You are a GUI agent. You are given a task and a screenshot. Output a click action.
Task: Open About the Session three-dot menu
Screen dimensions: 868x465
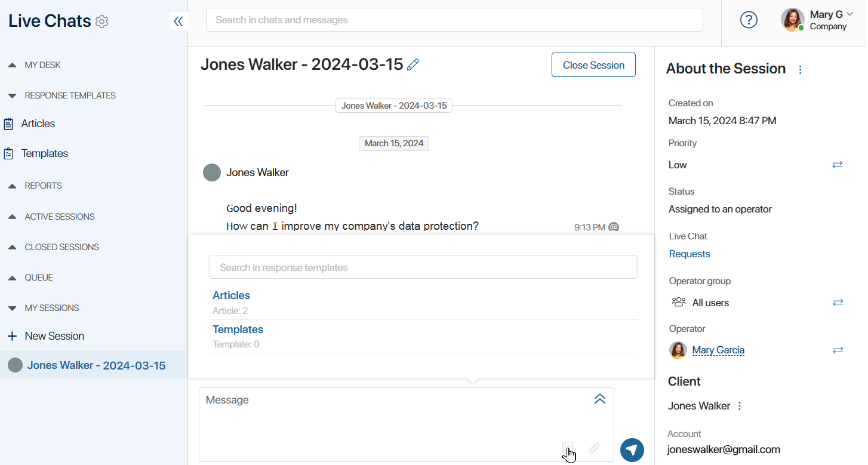(x=801, y=70)
